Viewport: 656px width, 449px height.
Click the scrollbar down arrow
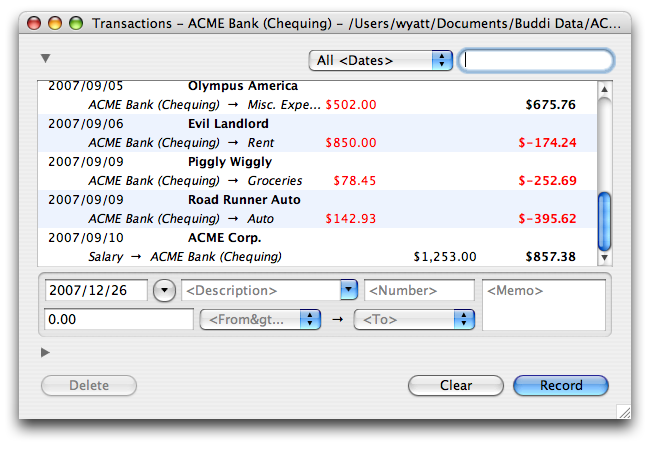coord(604,258)
